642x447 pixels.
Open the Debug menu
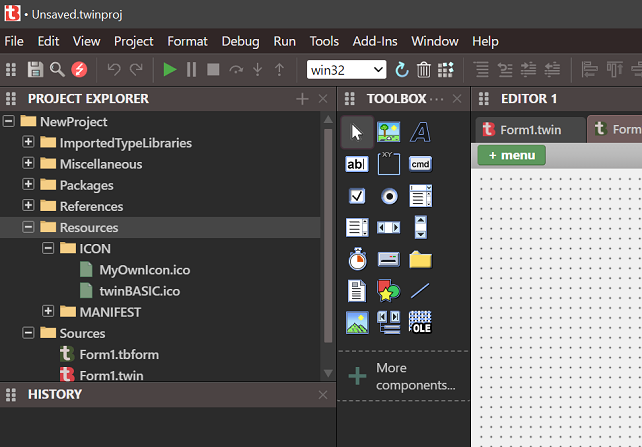point(240,41)
